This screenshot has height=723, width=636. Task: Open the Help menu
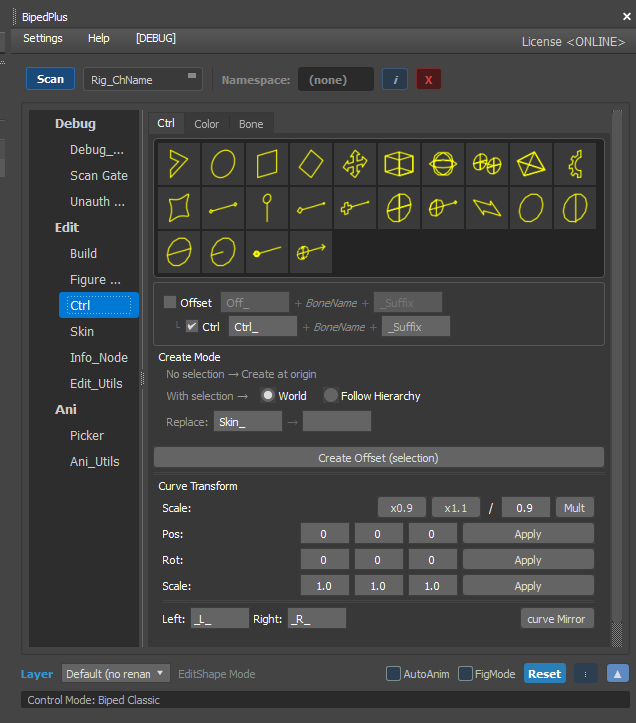99,38
